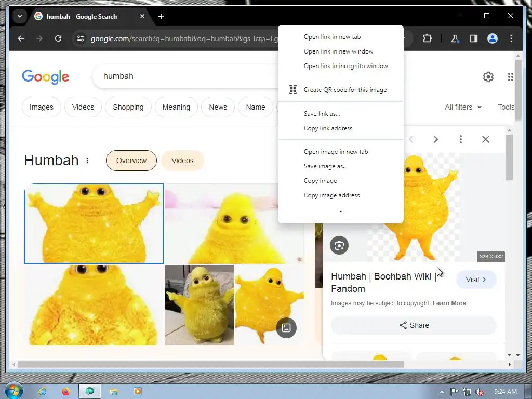Expand the All filters dropdown
This screenshot has width=532, height=399.
463,107
